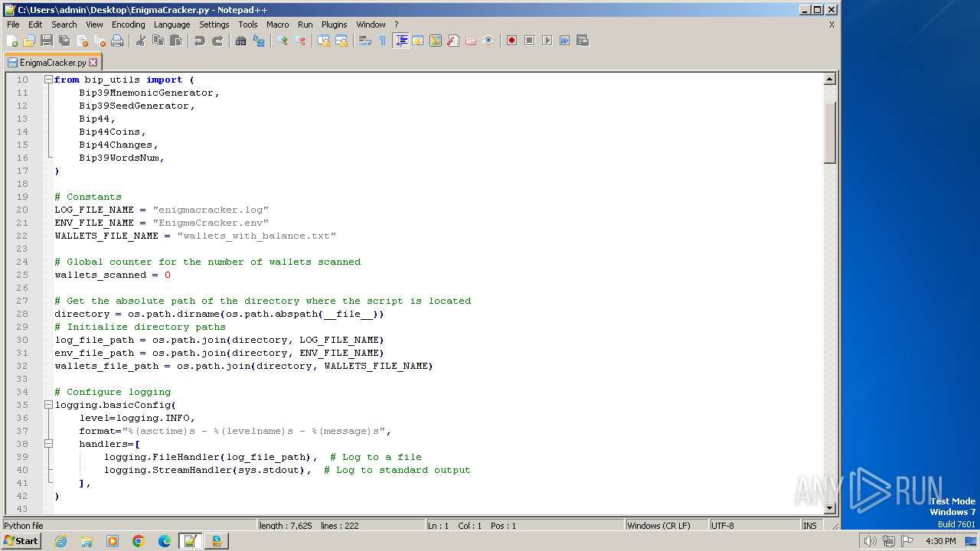Image resolution: width=980 pixels, height=551 pixels.
Task: Click the '# Configure logging' comment line
Action: [x=113, y=392]
